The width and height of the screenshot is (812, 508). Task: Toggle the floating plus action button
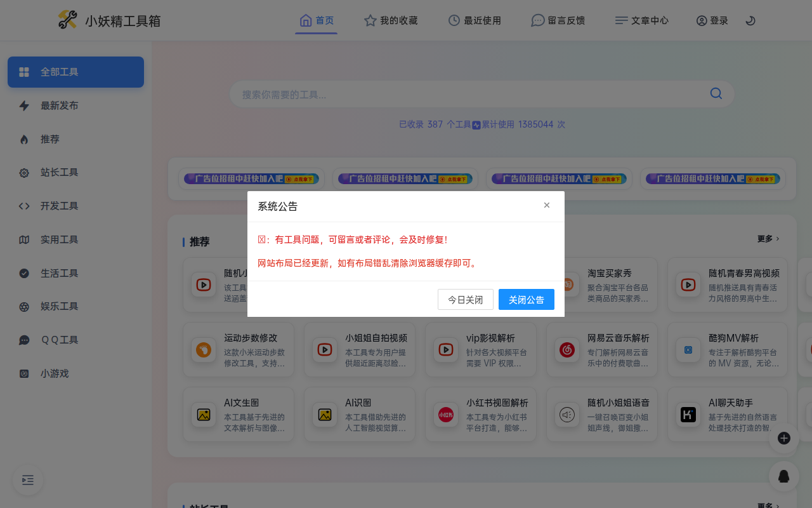coord(783,438)
